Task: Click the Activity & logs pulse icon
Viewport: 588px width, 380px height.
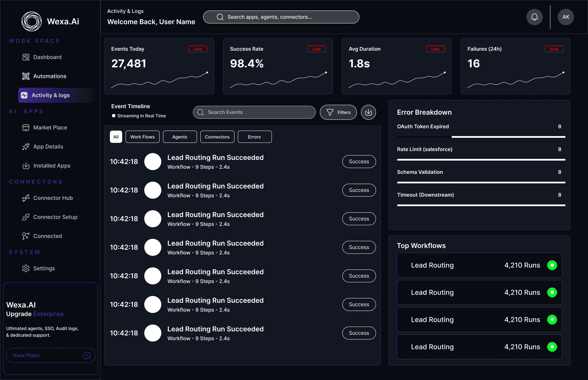Action: point(24,95)
